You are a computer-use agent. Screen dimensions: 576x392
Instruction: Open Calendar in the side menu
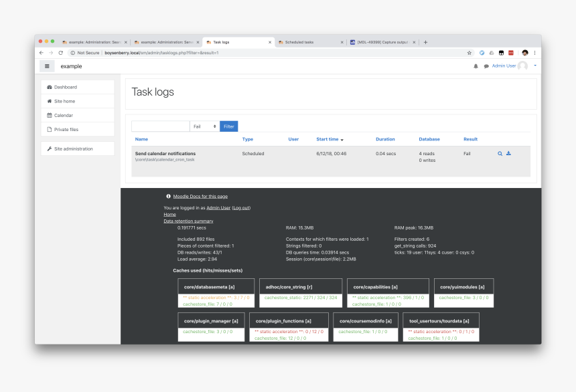(x=78, y=115)
